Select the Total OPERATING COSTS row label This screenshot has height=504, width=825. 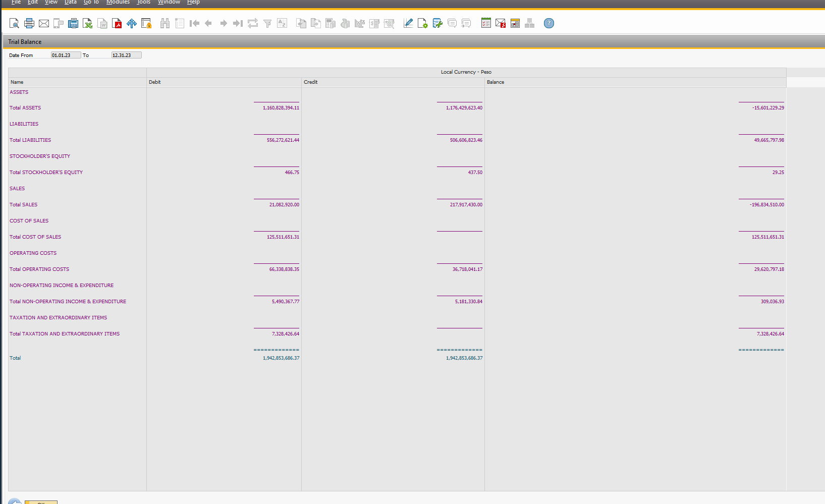pyautogui.click(x=39, y=269)
